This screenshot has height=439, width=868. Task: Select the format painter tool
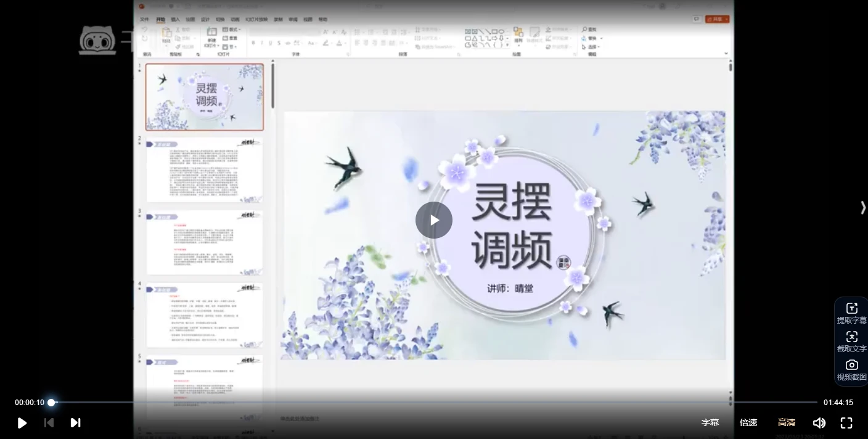tap(178, 47)
